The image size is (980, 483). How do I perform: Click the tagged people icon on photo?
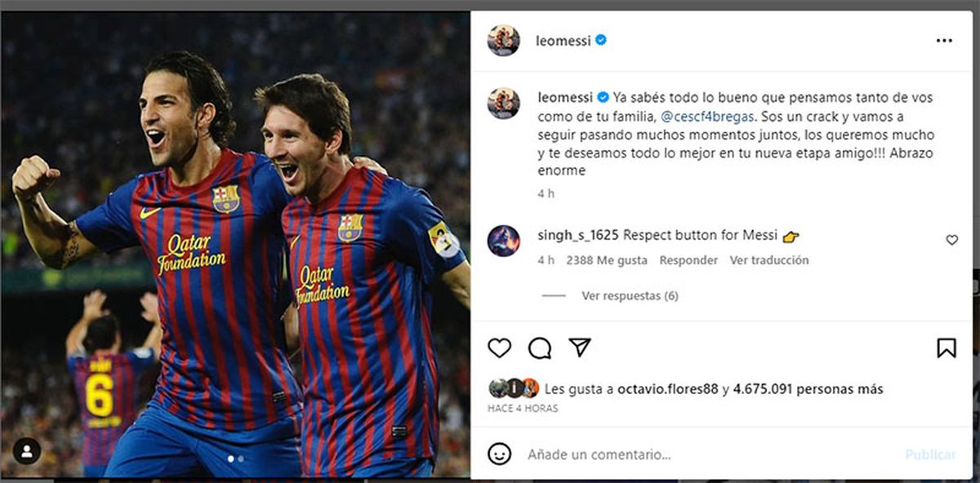[26, 450]
